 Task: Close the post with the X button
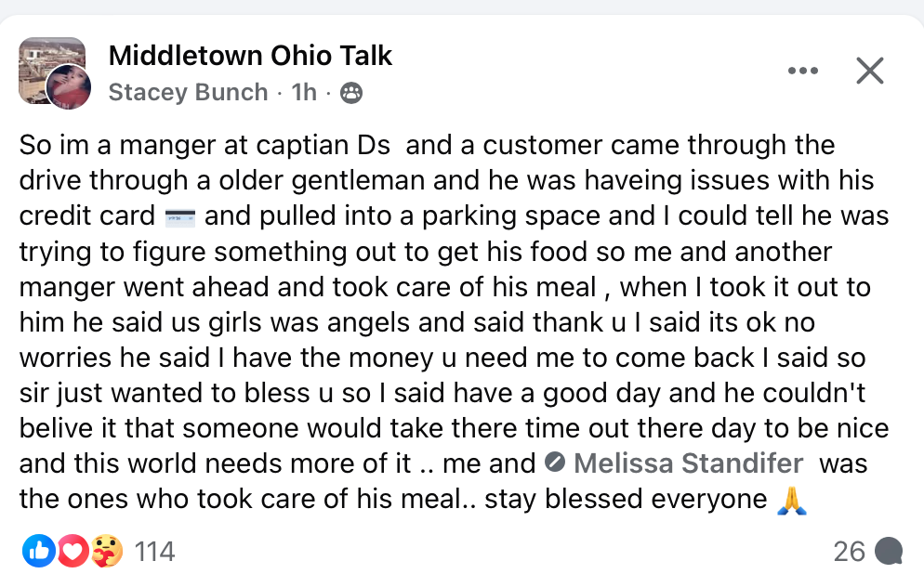tap(869, 71)
